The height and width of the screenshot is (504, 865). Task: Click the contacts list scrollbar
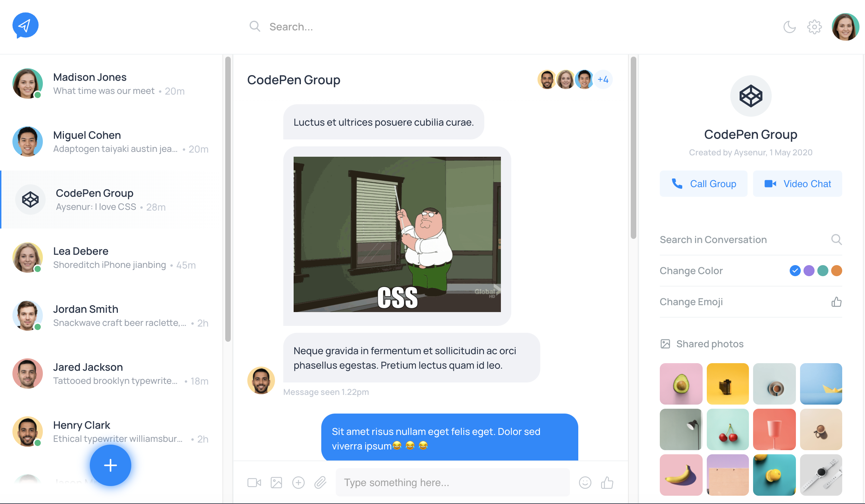[228, 199]
